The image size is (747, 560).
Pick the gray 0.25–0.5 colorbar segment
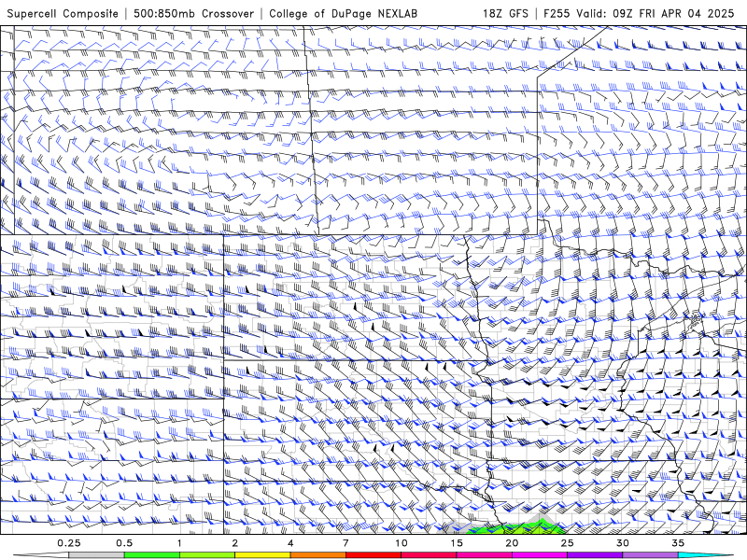[96, 555]
